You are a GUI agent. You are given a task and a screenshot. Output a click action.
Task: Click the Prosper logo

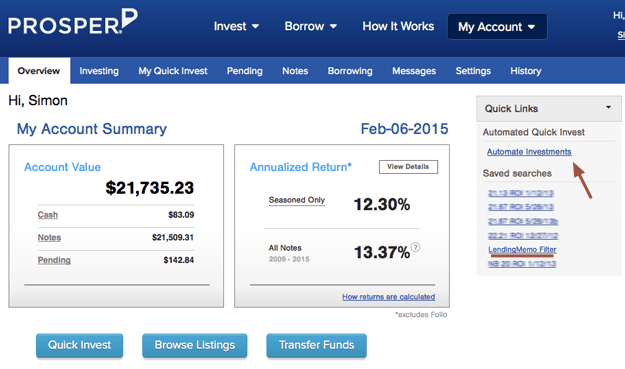click(73, 22)
